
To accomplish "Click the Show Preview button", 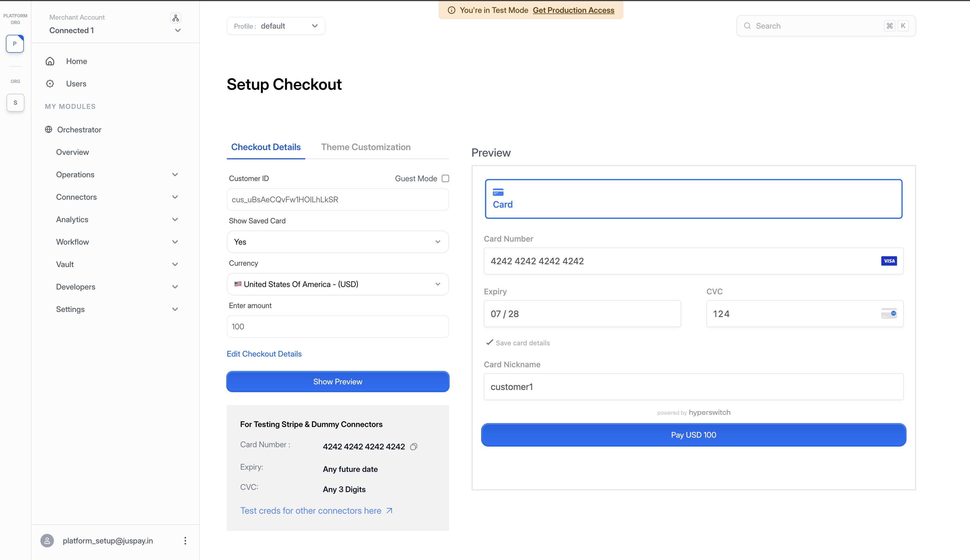I will click(337, 382).
